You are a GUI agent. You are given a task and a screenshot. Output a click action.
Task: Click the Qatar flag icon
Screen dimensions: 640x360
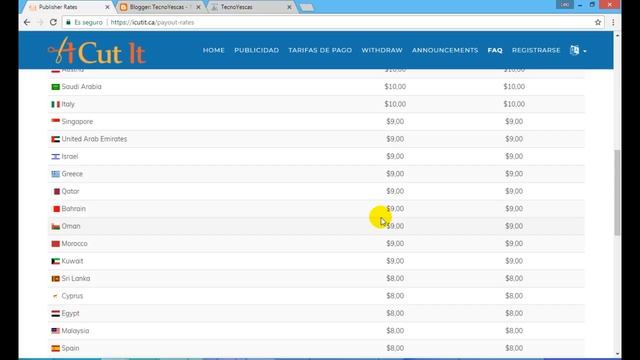point(56,191)
